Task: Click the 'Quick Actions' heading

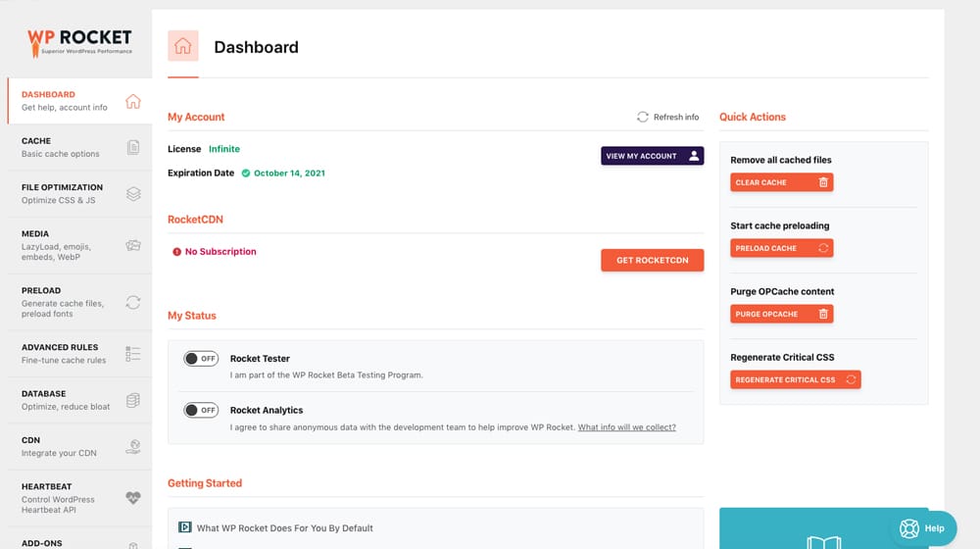Action: coord(753,117)
